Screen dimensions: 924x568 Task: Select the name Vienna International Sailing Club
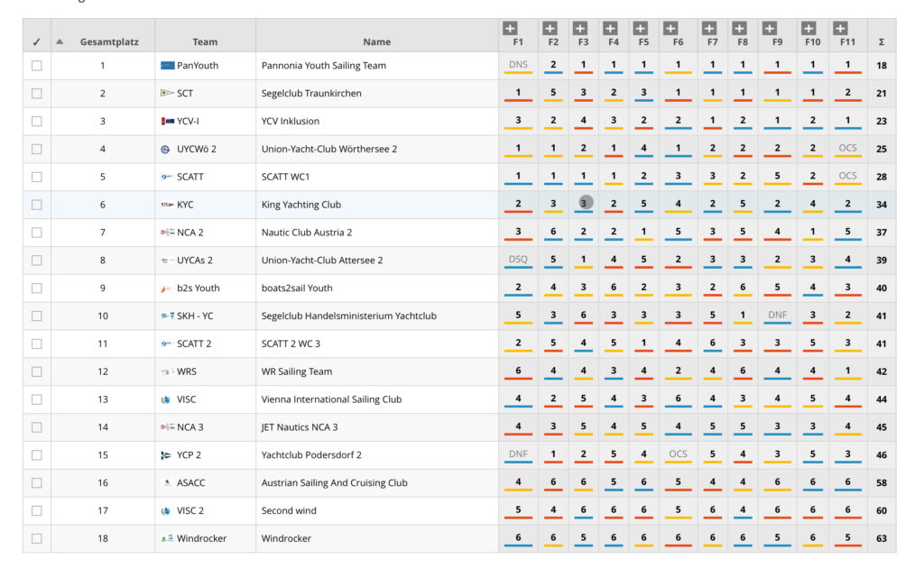tap(331, 399)
